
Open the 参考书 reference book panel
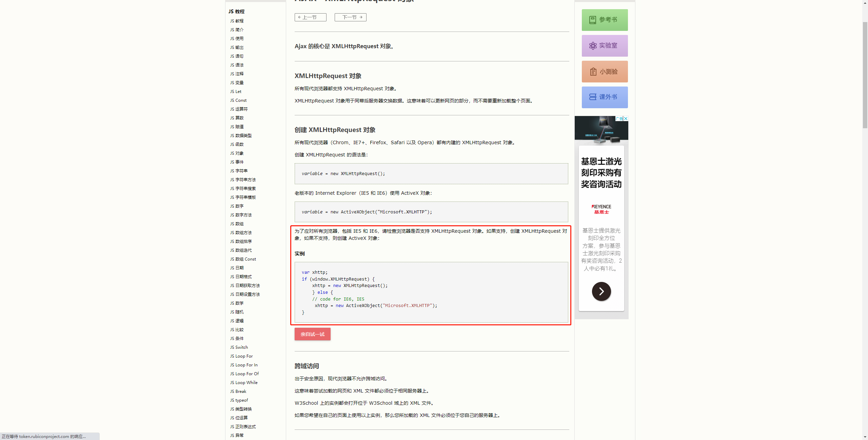pyautogui.click(x=605, y=20)
